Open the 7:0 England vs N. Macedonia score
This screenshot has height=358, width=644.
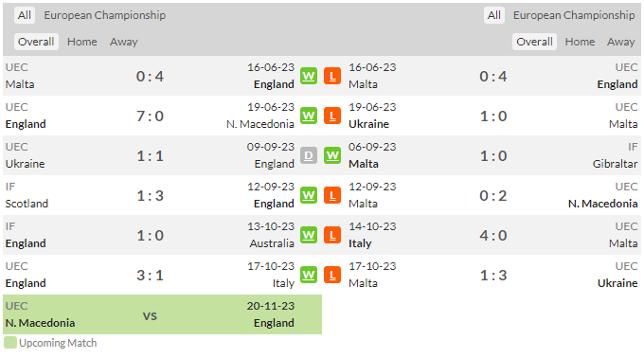[150, 116]
